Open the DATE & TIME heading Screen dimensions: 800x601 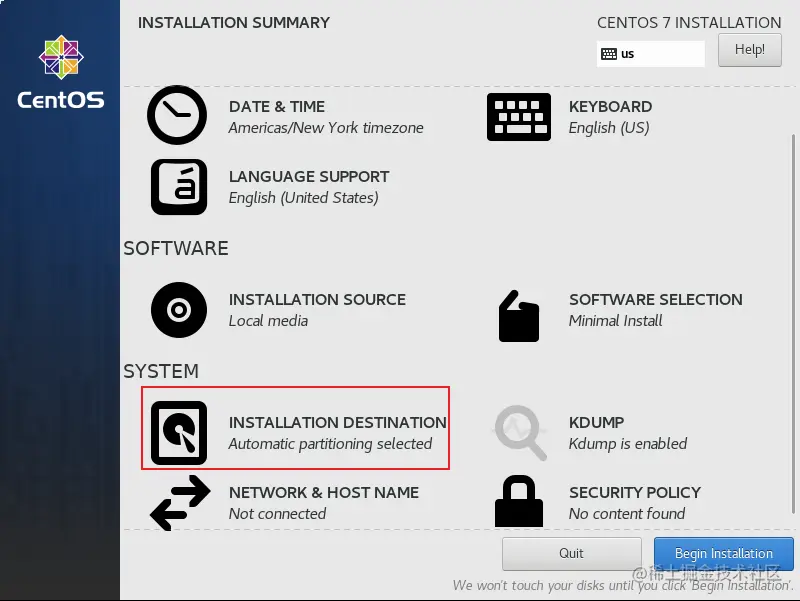coord(277,107)
